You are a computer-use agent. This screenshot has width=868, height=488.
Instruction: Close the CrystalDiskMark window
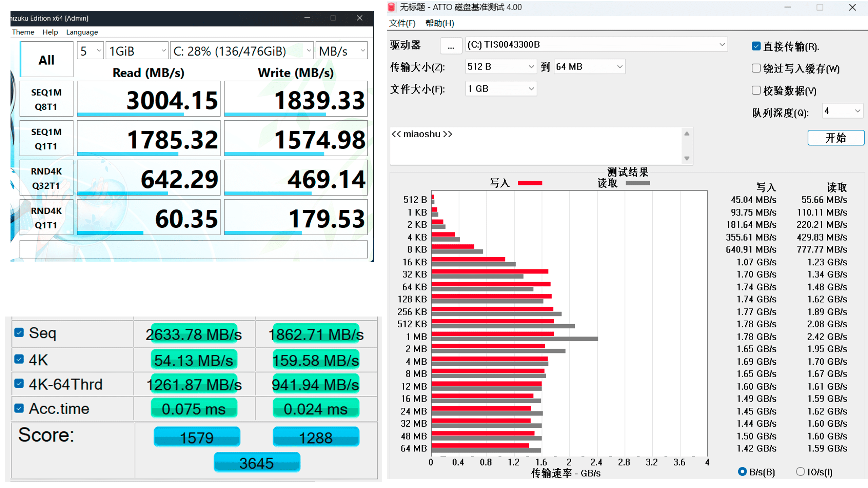359,18
